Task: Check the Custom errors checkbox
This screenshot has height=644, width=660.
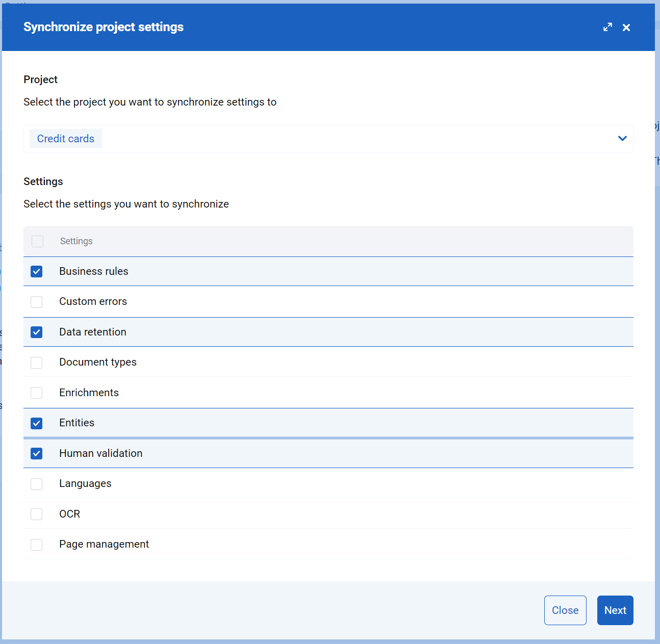Action: coord(36,302)
